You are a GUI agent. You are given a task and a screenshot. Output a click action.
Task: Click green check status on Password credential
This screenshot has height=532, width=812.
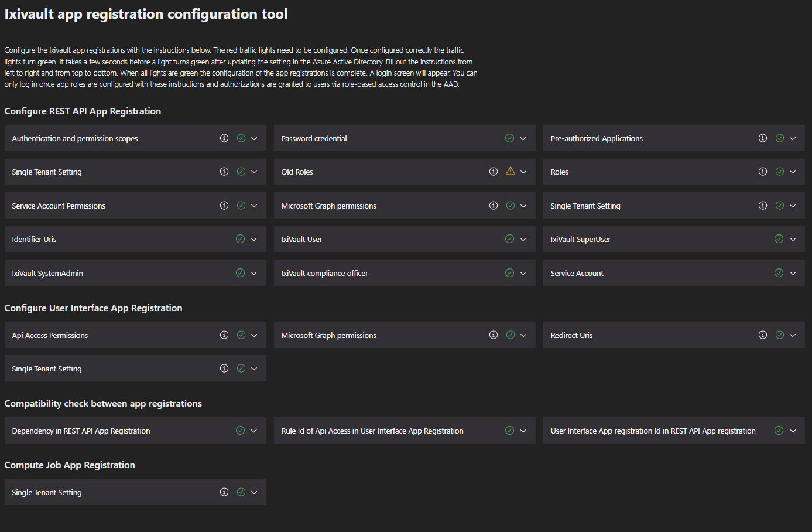pyautogui.click(x=509, y=138)
